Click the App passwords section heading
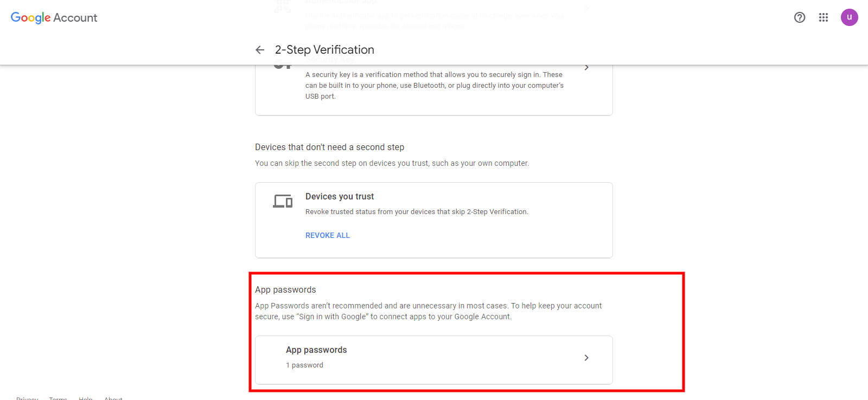This screenshot has height=400, width=868. [x=285, y=290]
